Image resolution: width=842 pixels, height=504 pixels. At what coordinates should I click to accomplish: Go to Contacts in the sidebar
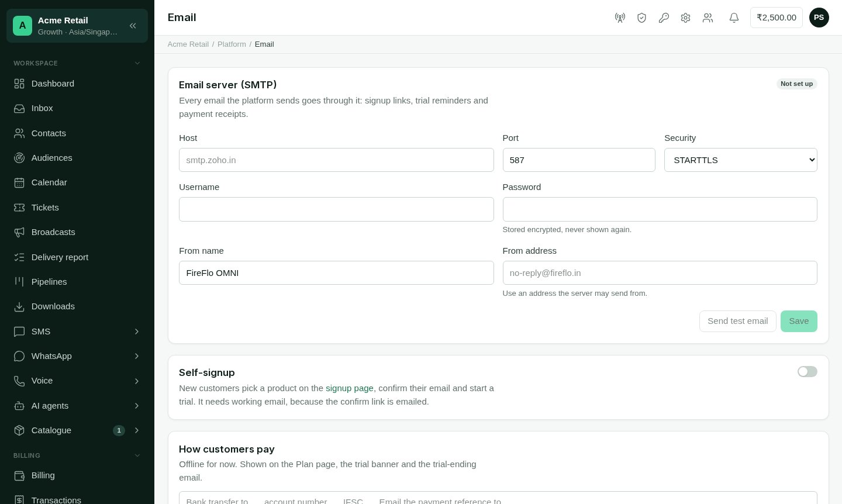pos(77,133)
